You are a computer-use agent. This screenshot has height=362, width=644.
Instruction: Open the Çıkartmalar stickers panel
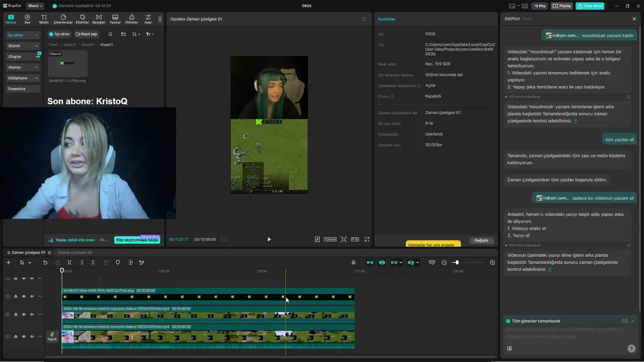pos(63,19)
